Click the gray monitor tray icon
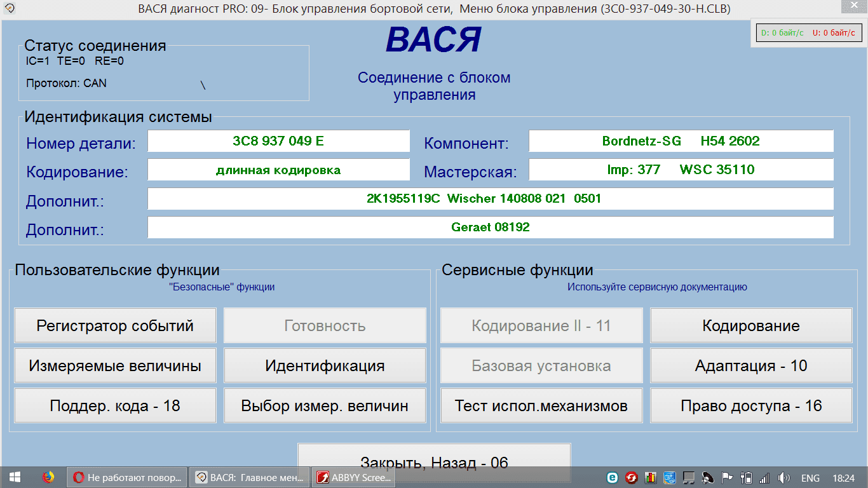 pyautogui.click(x=689, y=478)
